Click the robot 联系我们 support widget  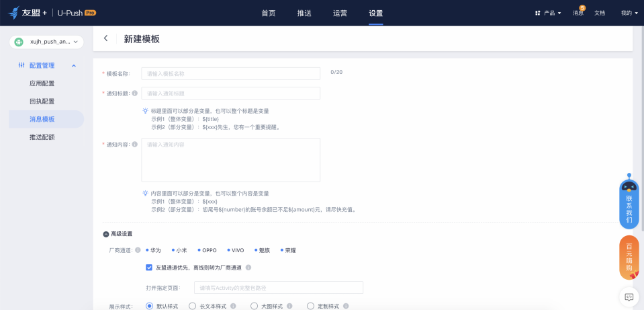coord(629,202)
